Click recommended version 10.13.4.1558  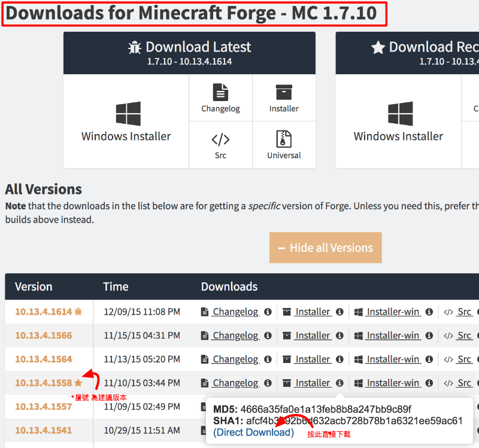[43, 383]
